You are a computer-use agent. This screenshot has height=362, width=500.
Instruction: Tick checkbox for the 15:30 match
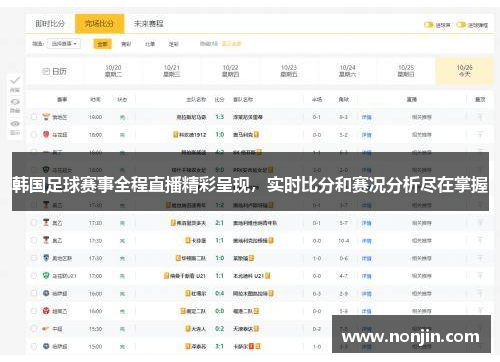34,329
